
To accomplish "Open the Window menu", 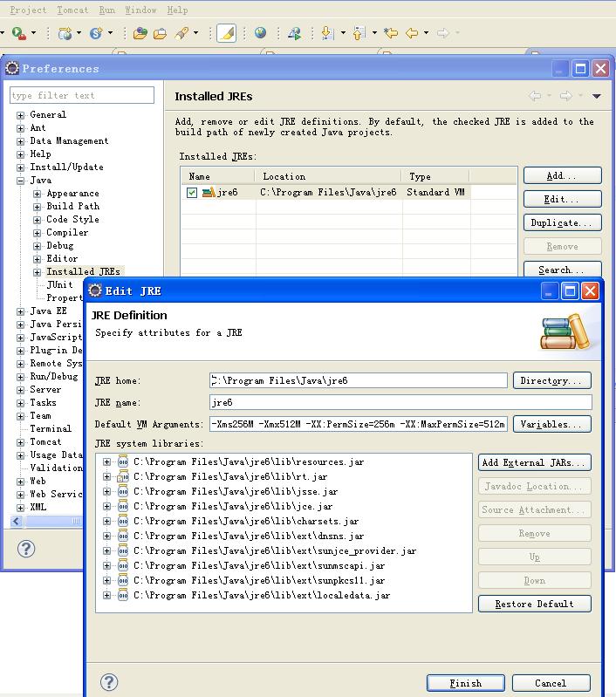I will click(140, 10).
